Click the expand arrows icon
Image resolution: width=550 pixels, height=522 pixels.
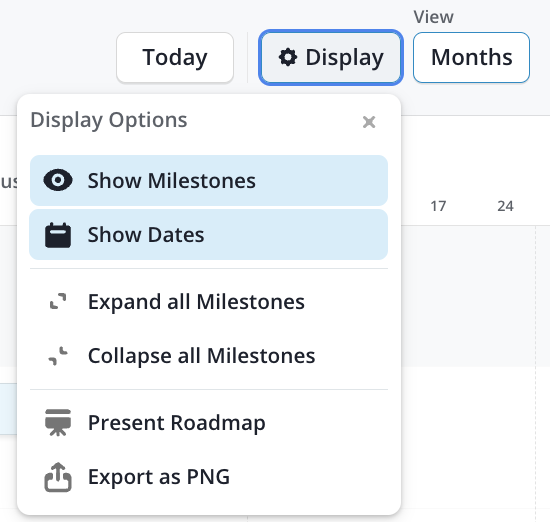coord(58,301)
